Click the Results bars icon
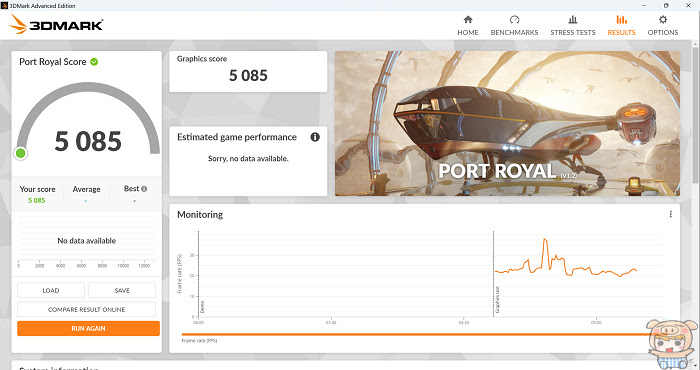The image size is (700, 370). [x=621, y=20]
